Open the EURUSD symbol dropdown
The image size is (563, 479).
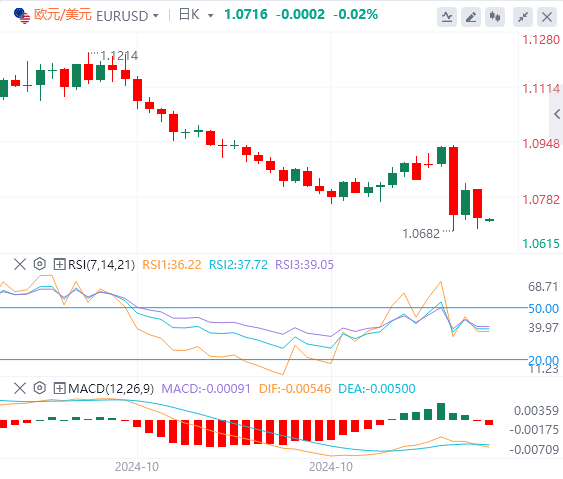(127, 16)
